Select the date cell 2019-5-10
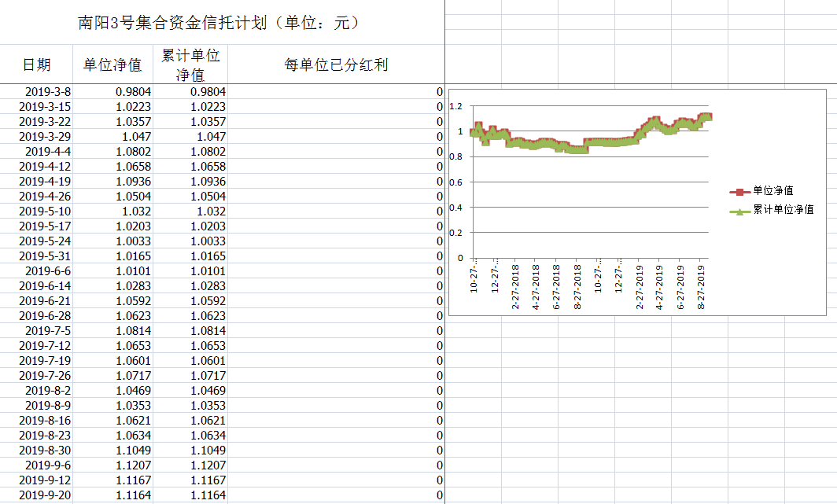This screenshot has width=837, height=504. pyautogui.click(x=36, y=212)
